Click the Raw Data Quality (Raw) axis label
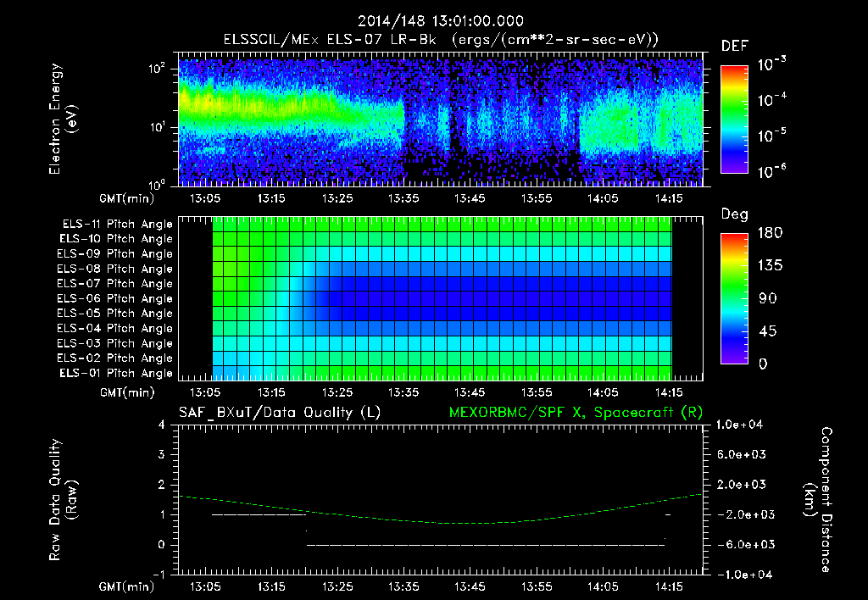 (x=63, y=500)
